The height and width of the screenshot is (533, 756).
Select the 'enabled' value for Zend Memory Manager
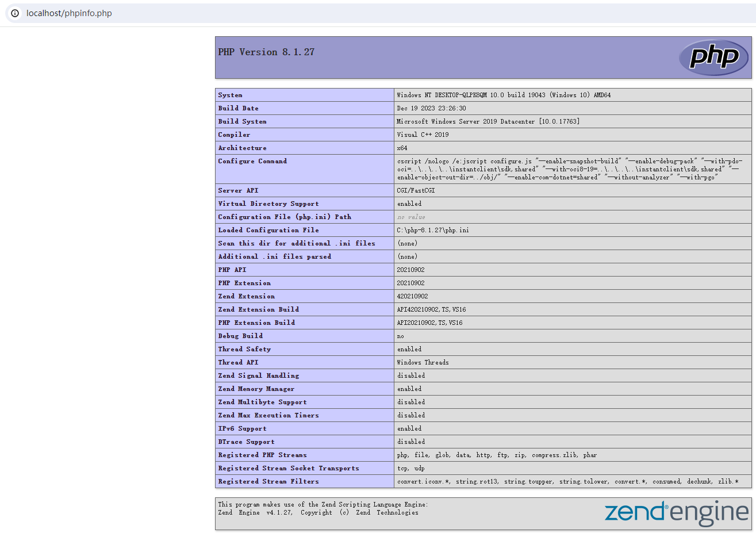click(409, 389)
